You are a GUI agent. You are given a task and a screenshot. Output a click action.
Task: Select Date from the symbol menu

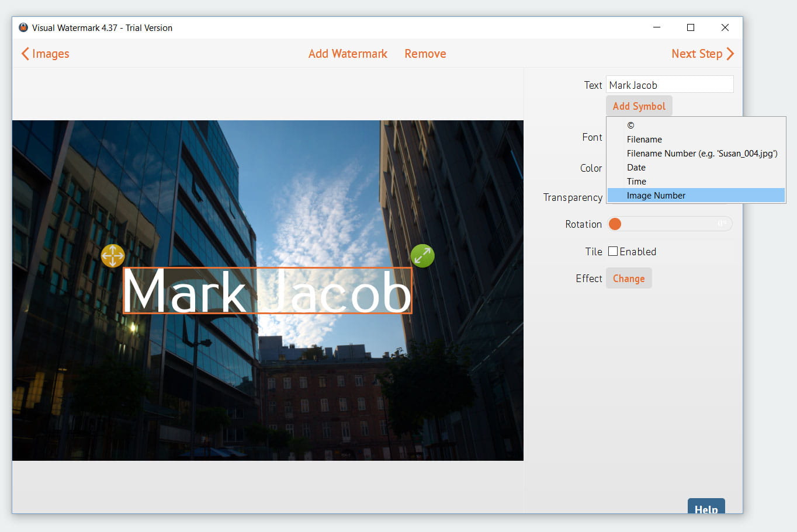click(x=696, y=167)
